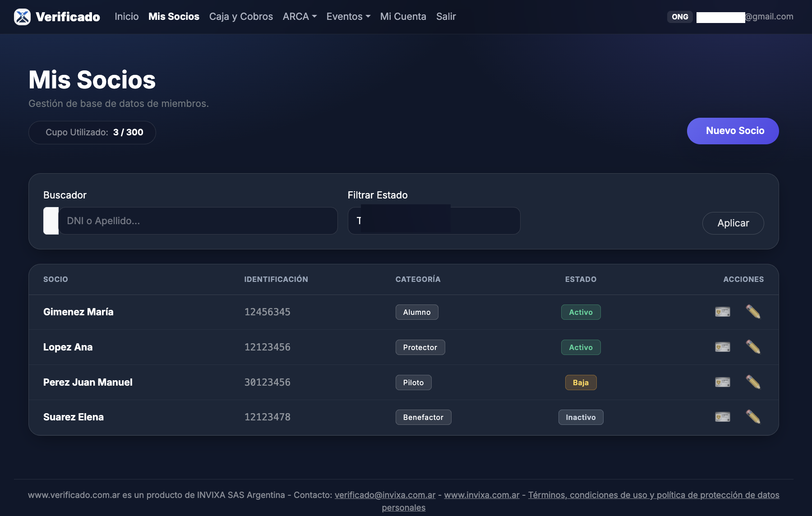The image size is (812, 516).
Task: Show the ID card for Perez Juan Manuel
Action: coord(722,382)
